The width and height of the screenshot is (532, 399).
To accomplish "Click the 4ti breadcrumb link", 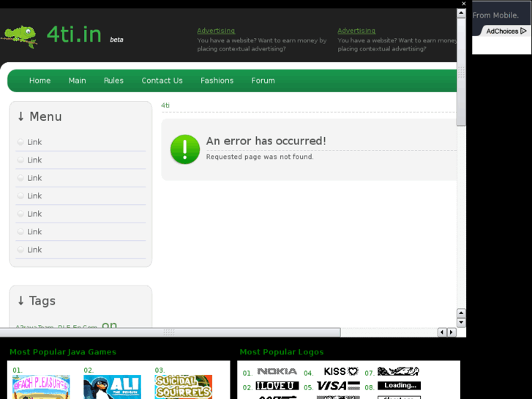I will (x=165, y=105).
